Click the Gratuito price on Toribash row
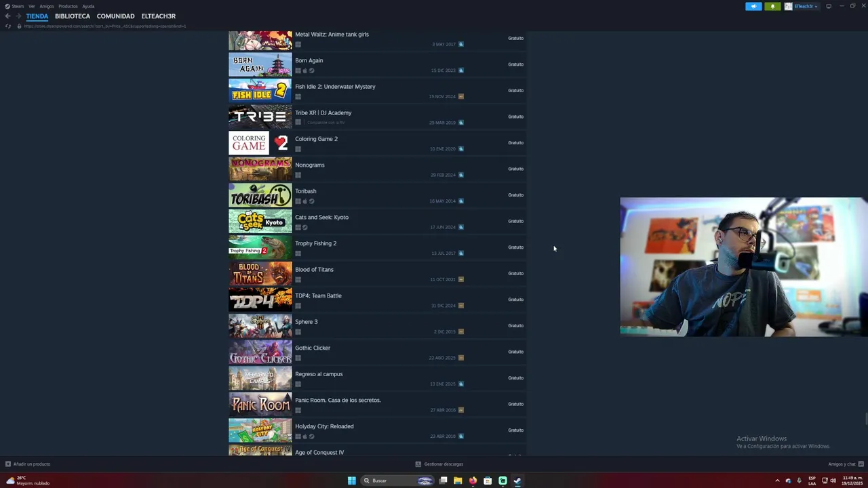Image resolution: width=868 pixels, height=488 pixels. [516, 195]
